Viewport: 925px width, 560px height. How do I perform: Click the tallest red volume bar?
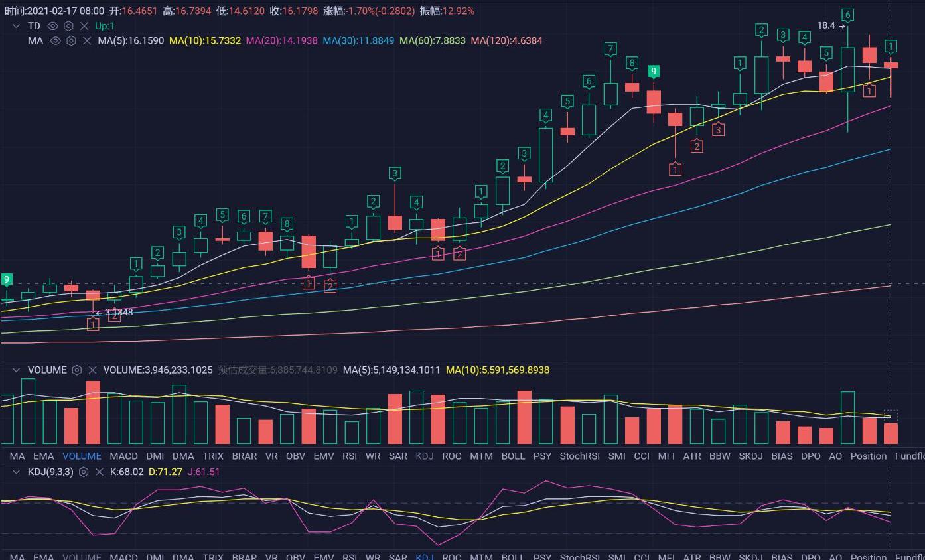[x=93, y=412]
